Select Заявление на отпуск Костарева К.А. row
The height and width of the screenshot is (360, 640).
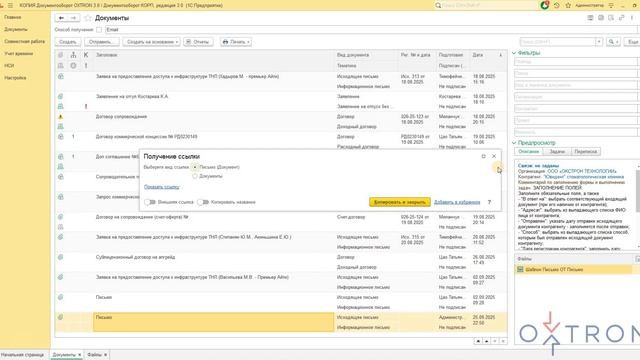click(281, 101)
